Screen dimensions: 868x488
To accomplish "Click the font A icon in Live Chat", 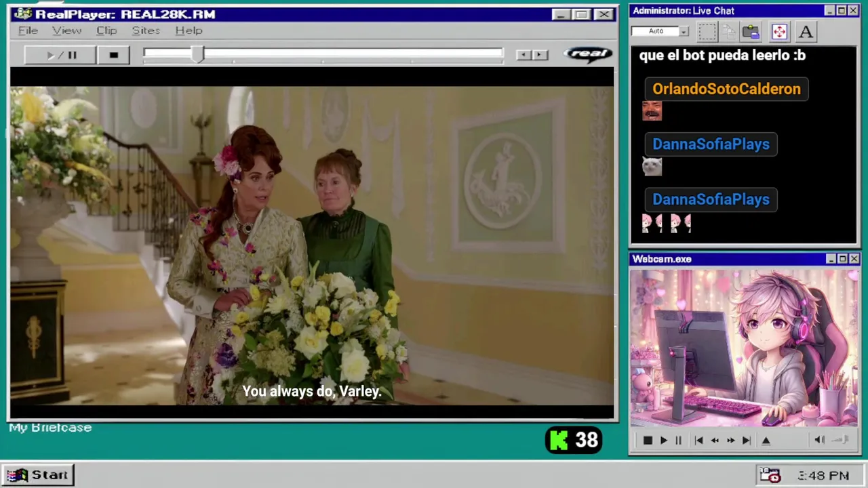I will pyautogui.click(x=806, y=31).
